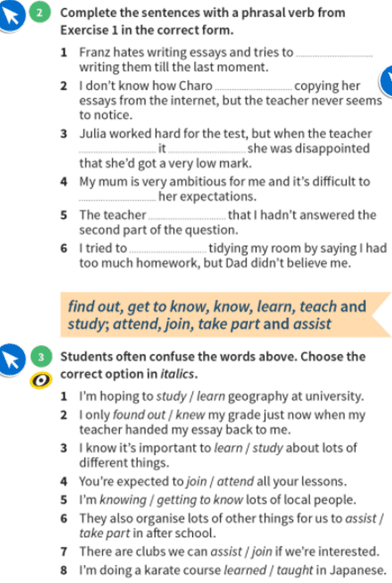This screenshot has width=392, height=583.
Task: Click the blank after 'how Charo'
Action: [x=255, y=86]
